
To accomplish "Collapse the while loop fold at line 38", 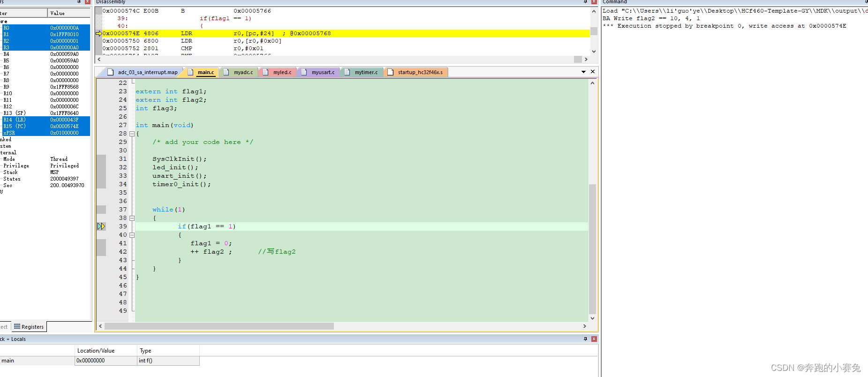I will pyautogui.click(x=132, y=218).
